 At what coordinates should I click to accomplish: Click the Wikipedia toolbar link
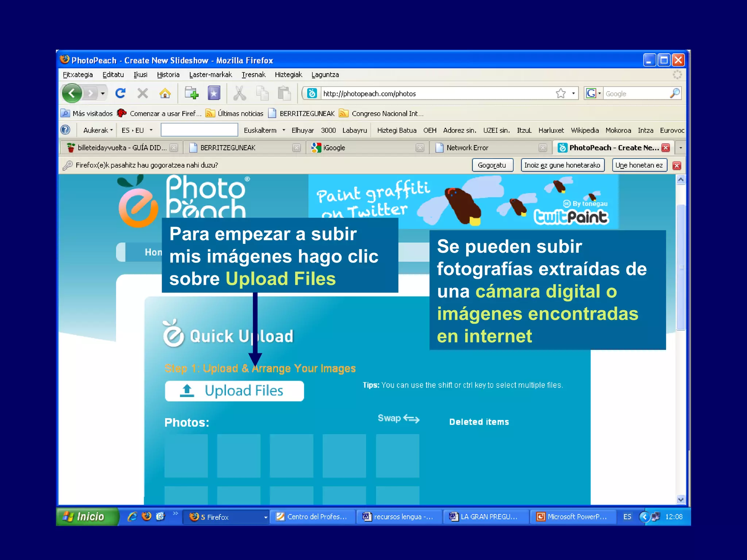[585, 130]
